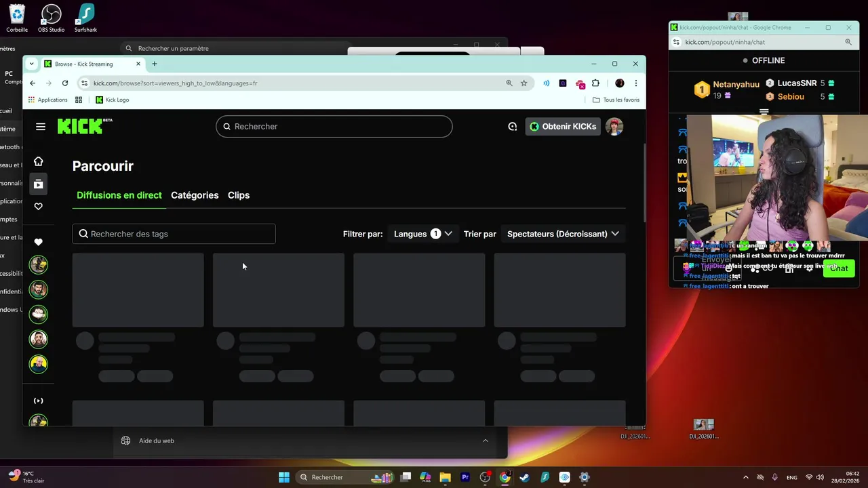Open the weather widget showing 16°C

click(x=27, y=477)
